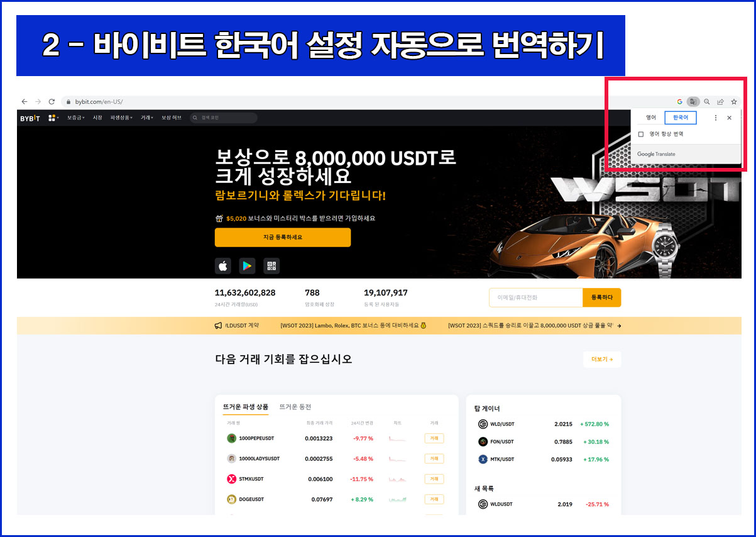Click the megaphone announcement icon
Viewport: 756px width, 537px height.
point(218,326)
